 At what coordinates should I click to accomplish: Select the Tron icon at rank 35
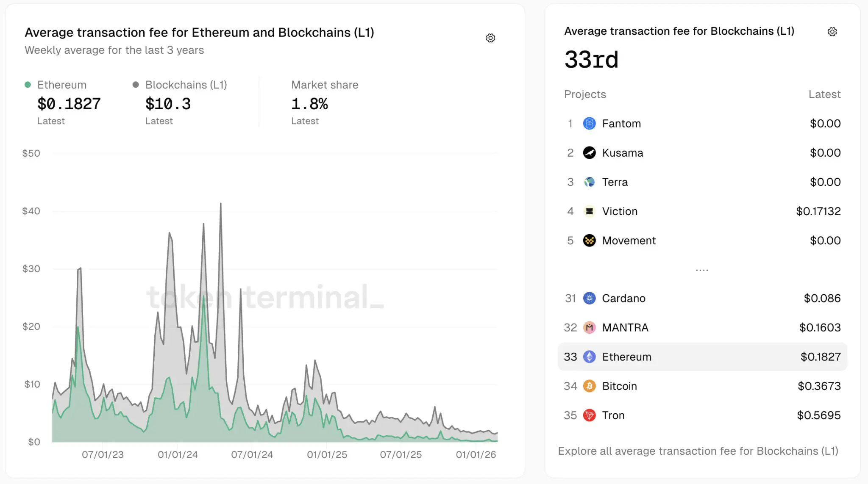(x=590, y=415)
